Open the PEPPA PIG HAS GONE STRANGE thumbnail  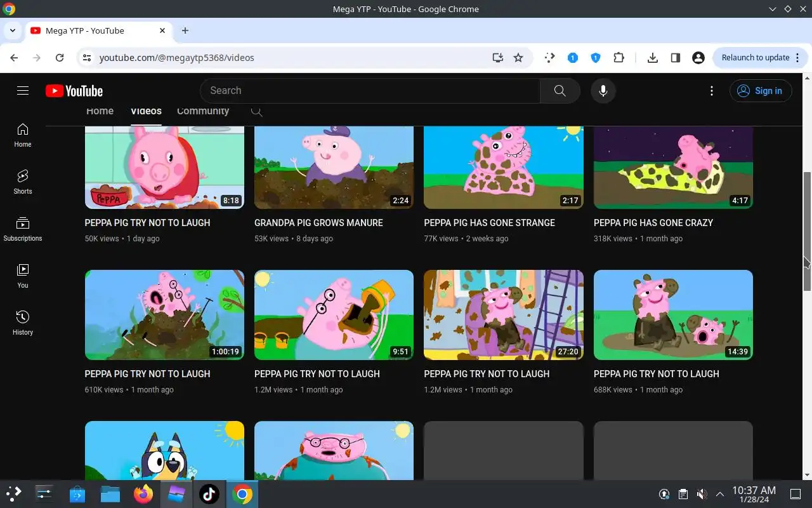tap(504, 168)
